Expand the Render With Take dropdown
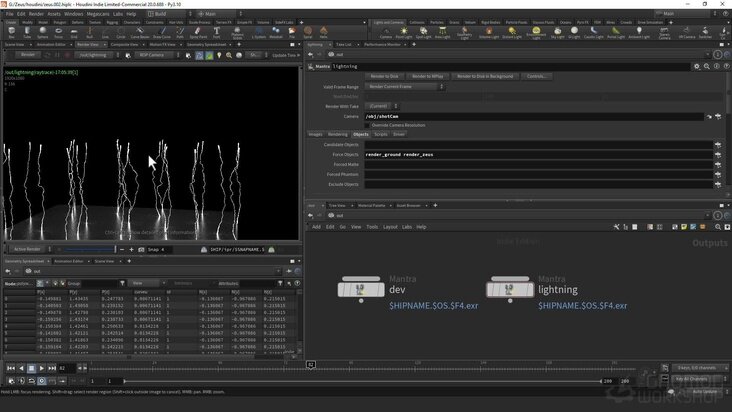 tap(381, 106)
